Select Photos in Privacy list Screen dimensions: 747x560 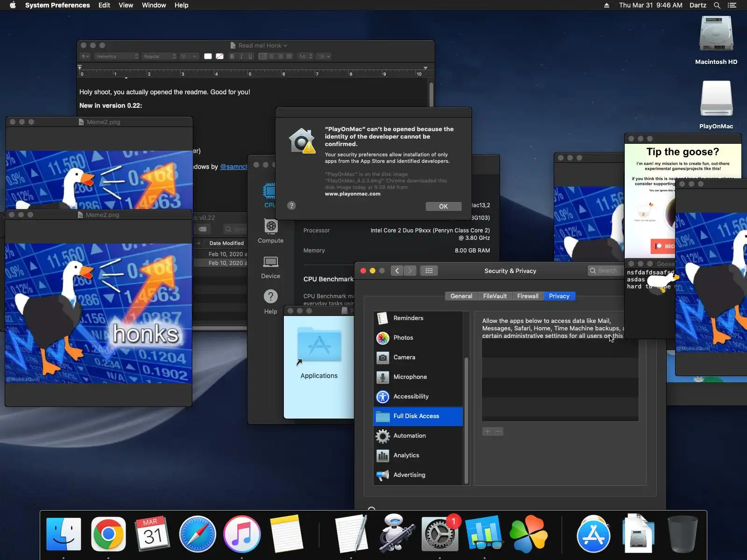(x=418, y=338)
